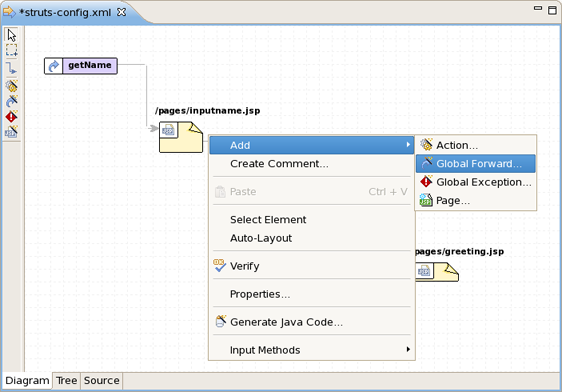Click the inputname.jsp page node icon

click(x=181, y=137)
